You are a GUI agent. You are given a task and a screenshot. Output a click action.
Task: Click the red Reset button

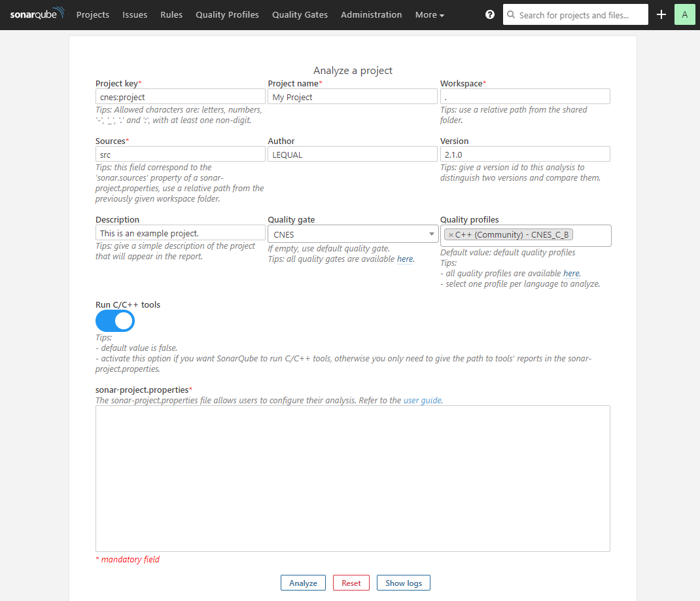(x=351, y=583)
